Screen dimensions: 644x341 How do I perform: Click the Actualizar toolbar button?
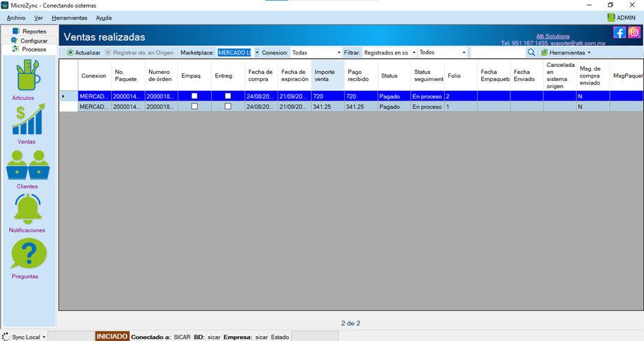click(84, 52)
